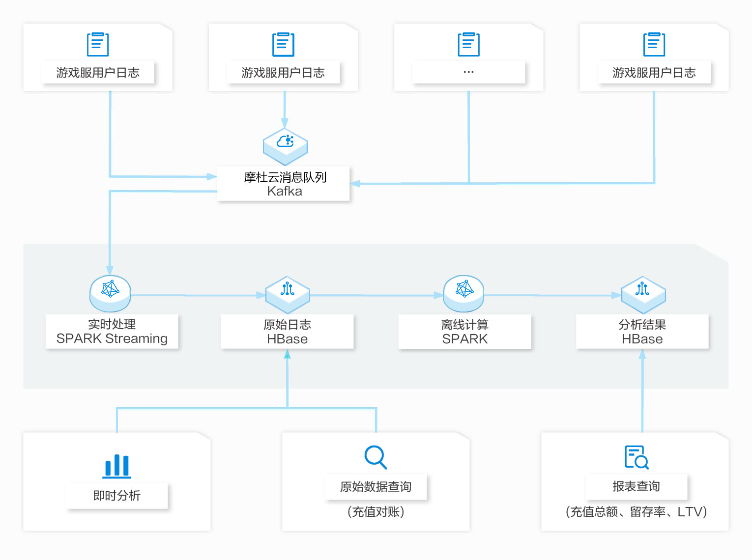Screen dimensions: 752x560
Task: Click the 分析结果 HBase node icon
Action: point(643,295)
